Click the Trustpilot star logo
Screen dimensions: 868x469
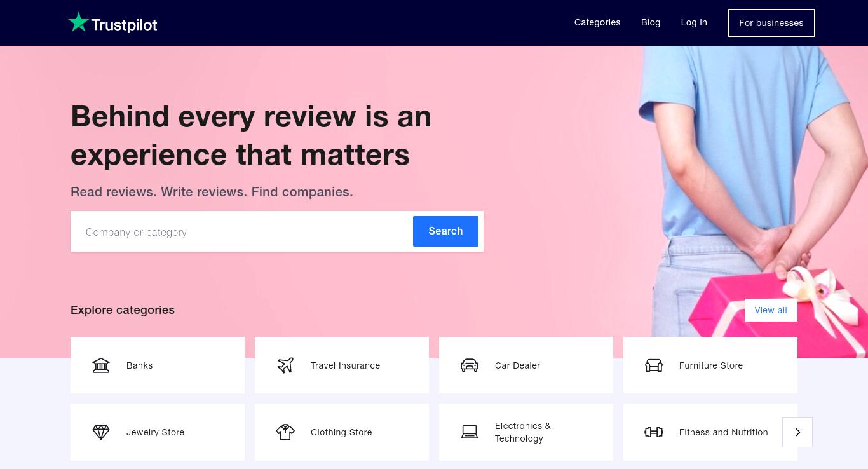click(78, 22)
